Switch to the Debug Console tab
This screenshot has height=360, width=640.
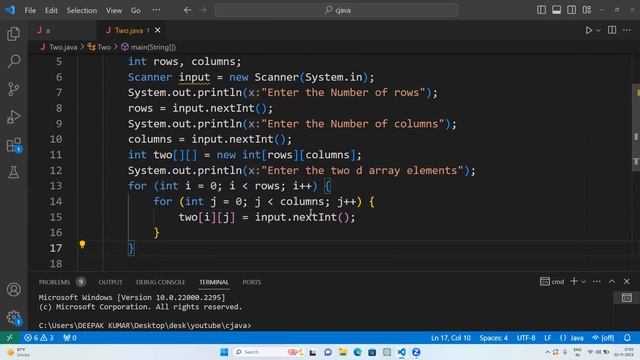(160, 282)
